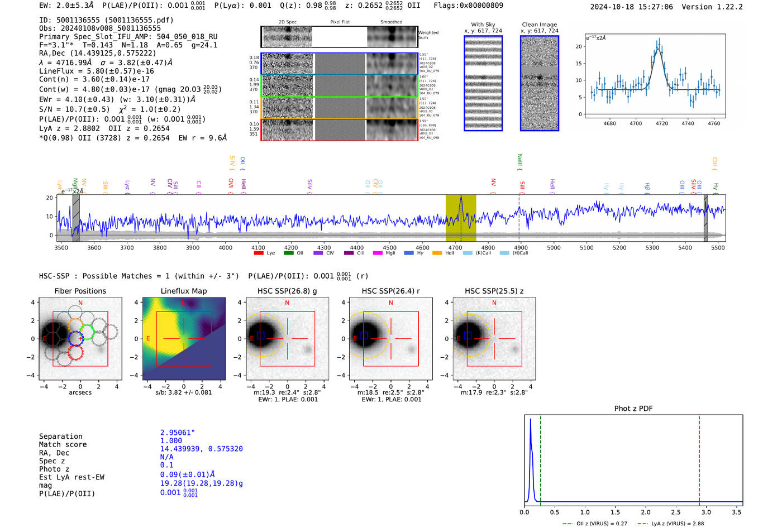This screenshot has height=532, width=782.
Task: Click the Photo z value 0.1
Action: [x=167, y=465]
